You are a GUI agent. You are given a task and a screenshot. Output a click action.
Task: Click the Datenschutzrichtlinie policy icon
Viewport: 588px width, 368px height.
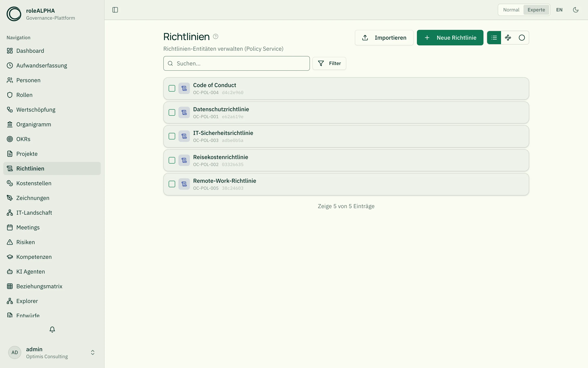tap(184, 112)
